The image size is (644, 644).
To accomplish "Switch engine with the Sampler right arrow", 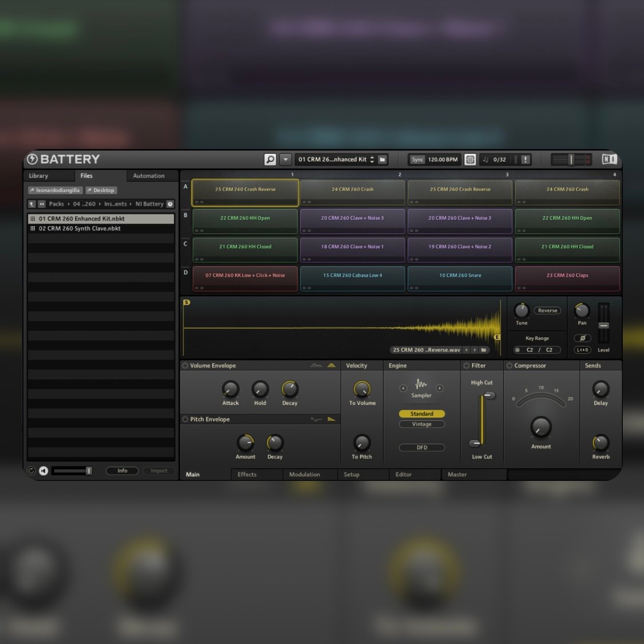I will tap(440, 388).
